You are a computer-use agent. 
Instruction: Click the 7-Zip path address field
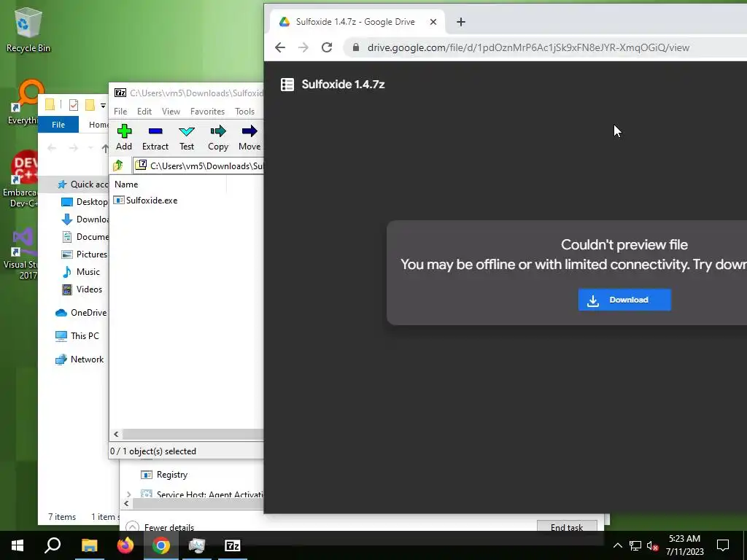198,166
